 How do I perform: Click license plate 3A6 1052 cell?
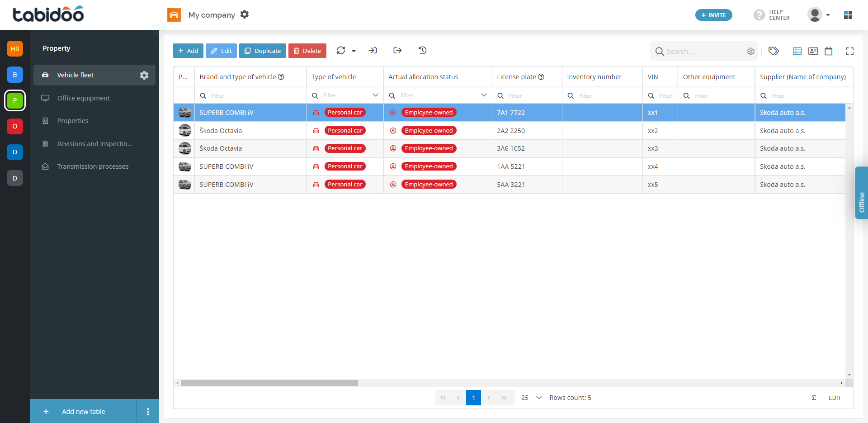click(527, 148)
